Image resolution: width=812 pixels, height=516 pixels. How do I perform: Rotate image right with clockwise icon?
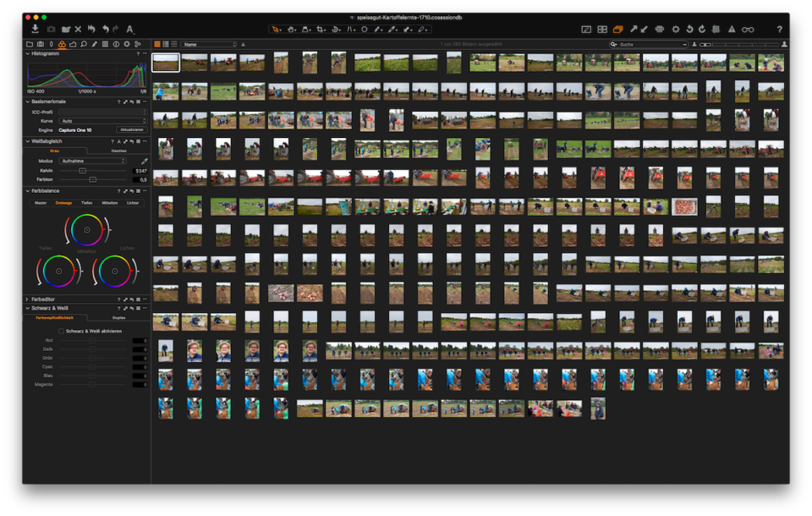coord(702,30)
